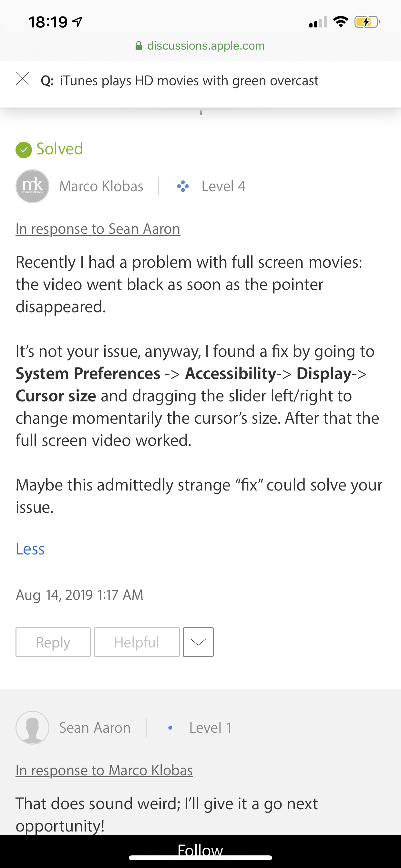Tap the battery charging status icon
Viewport: 401px width, 868px height.
click(x=367, y=22)
